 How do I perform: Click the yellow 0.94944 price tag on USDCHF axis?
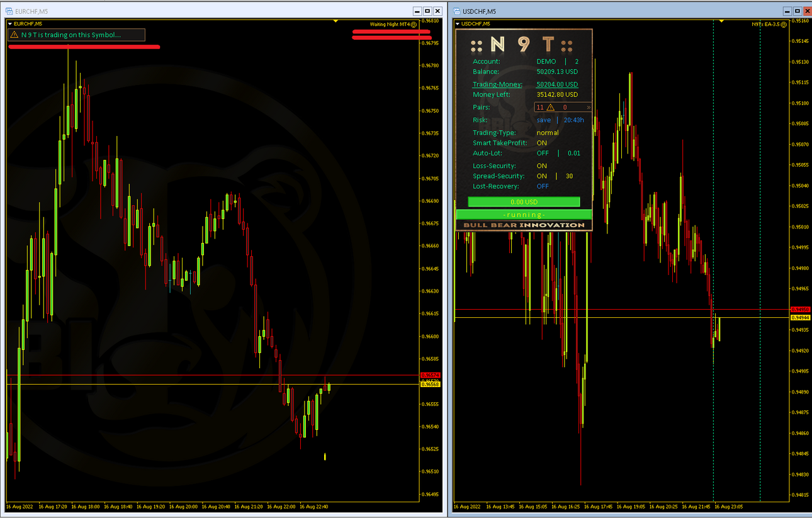point(800,318)
